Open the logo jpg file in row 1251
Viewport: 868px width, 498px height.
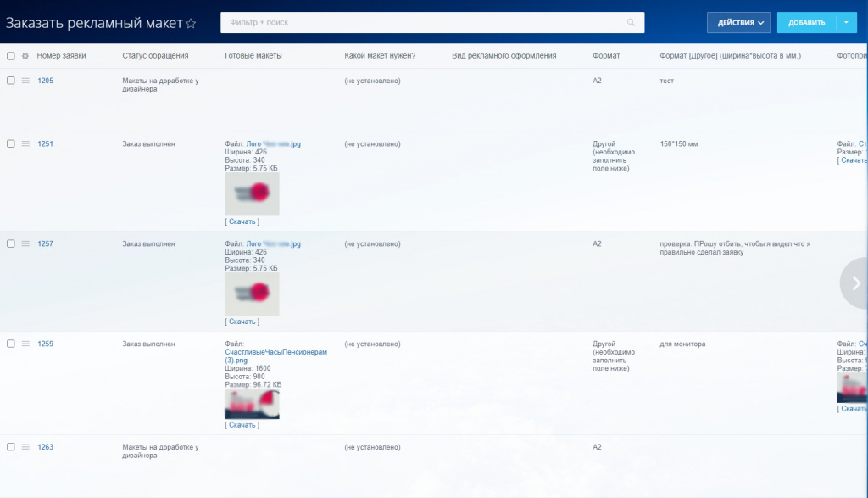[x=274, y=144]
